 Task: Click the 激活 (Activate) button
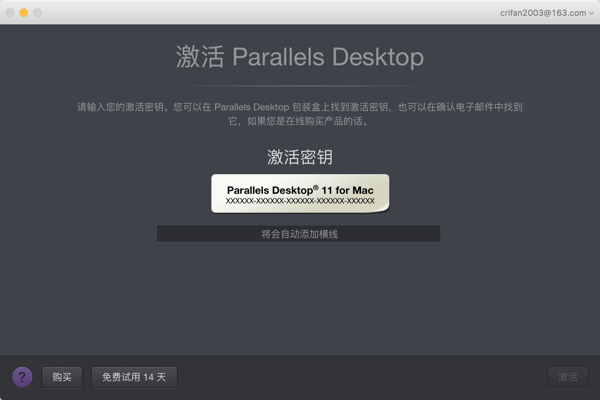pyautogui.click(x=568, y=377)
